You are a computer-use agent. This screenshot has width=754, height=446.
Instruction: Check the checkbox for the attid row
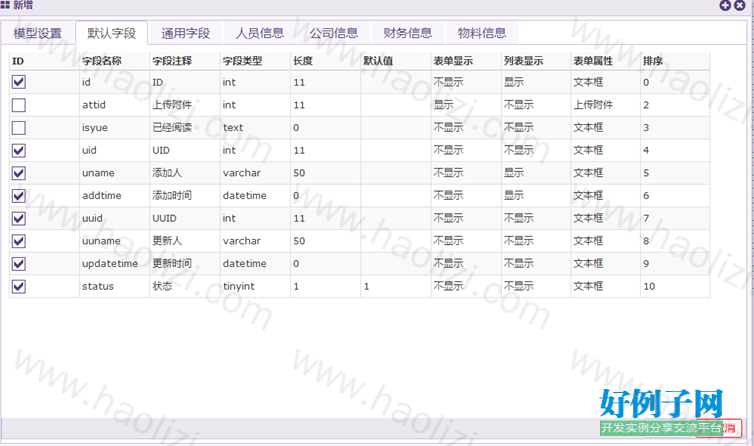click(x=19, y=105)
